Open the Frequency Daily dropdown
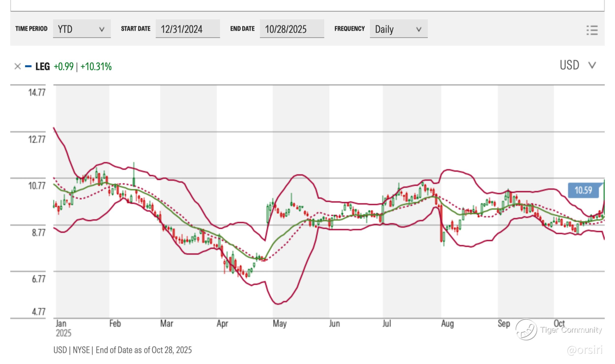This screenshot has width=615, height=364. point(399,29)
